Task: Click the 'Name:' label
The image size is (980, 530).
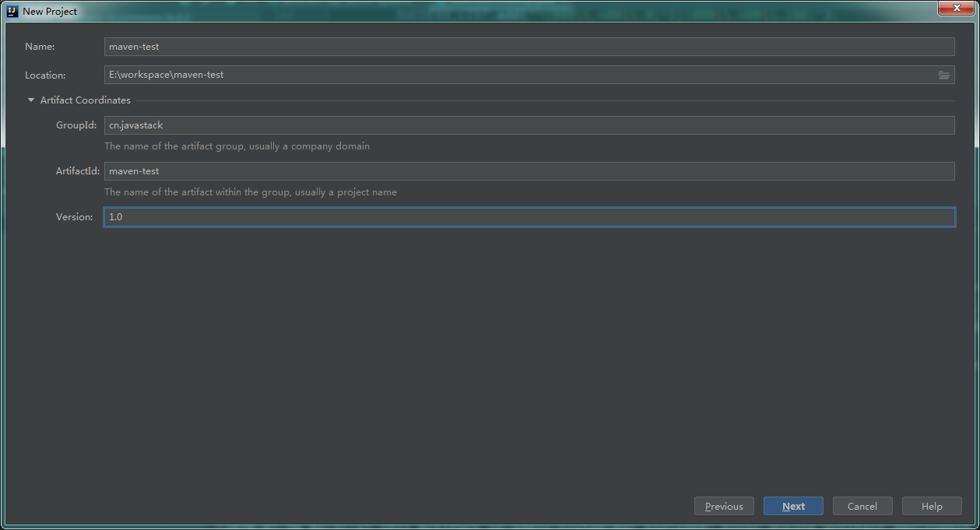Action: [x=40, y=47]
